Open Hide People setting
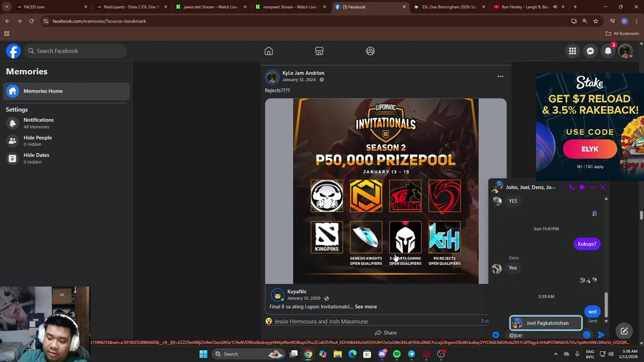The width and height of the screenshot is (644, 362). (66, 141)
